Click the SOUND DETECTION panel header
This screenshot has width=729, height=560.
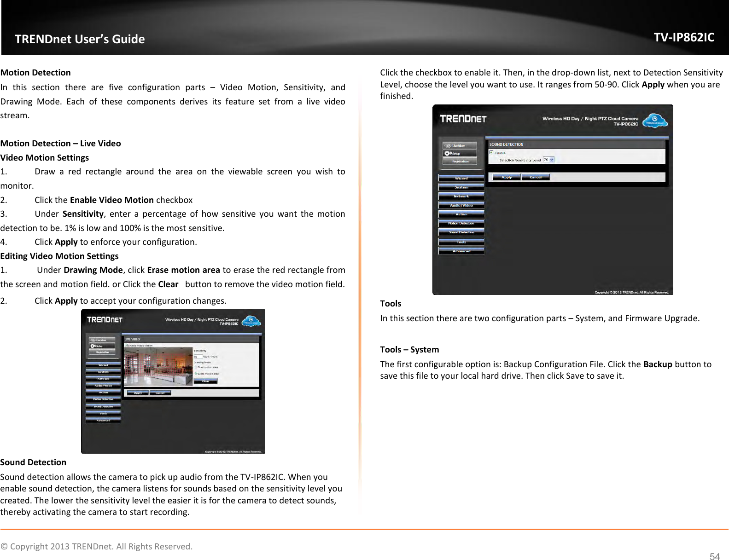pyautogui.click(x=577, y=144)
